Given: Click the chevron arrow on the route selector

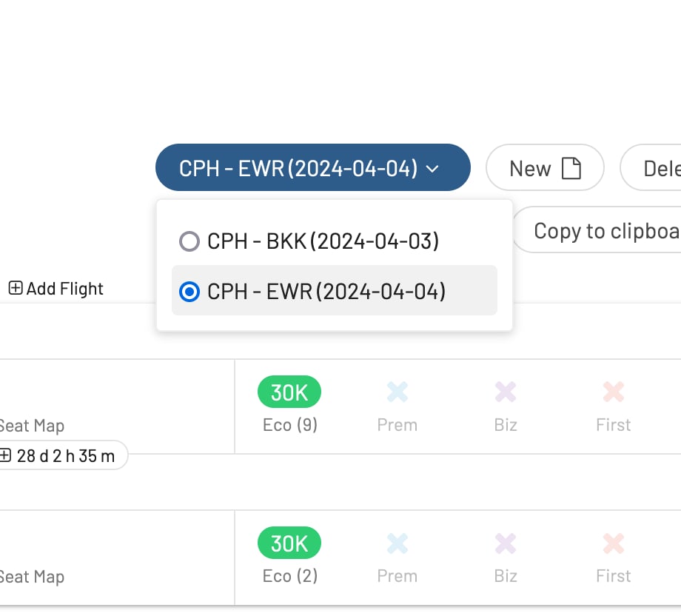Looking at the screenshot, I should [433, 169].
